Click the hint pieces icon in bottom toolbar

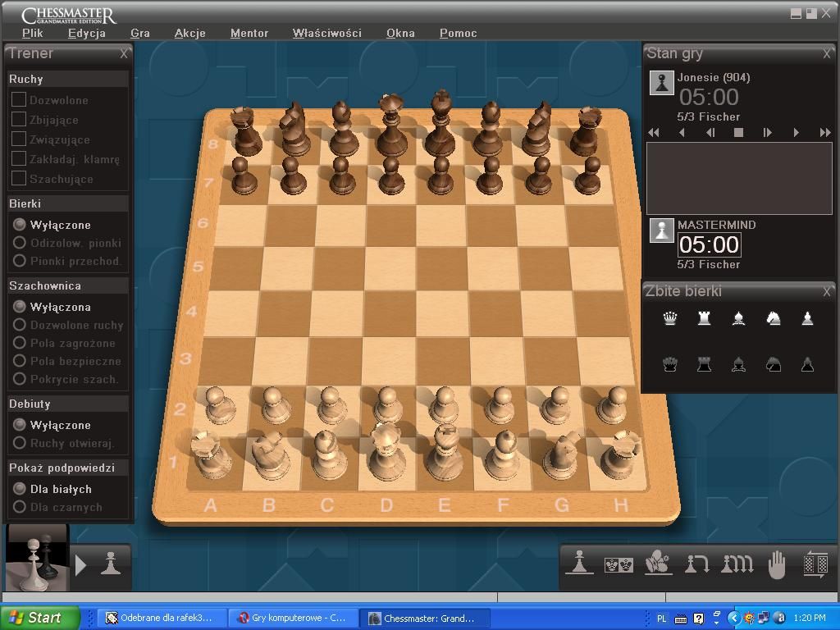coord(658,564)
